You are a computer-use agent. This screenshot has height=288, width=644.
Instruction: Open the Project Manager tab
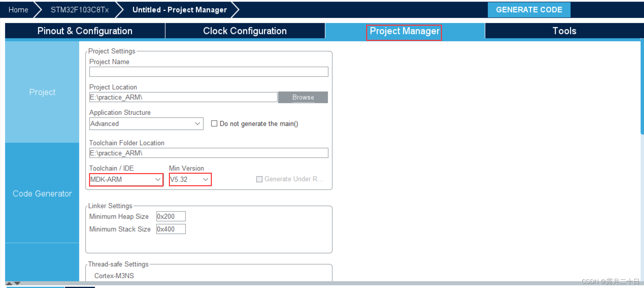(x=405, y=31)
